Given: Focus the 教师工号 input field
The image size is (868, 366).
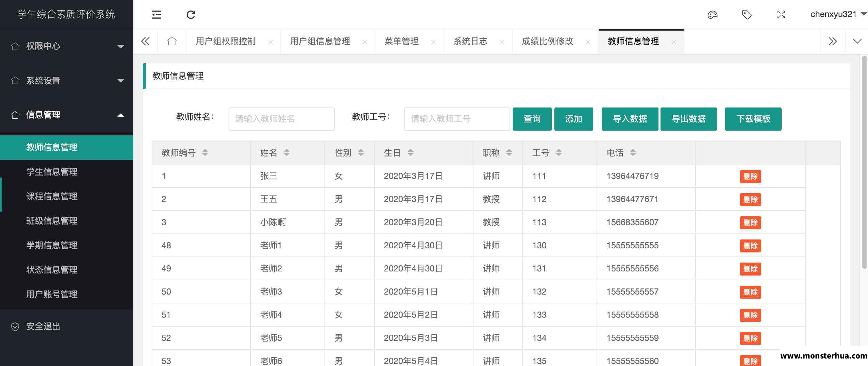Looking at the screenshot, I should pyautogui.click(x=457, y=119).
